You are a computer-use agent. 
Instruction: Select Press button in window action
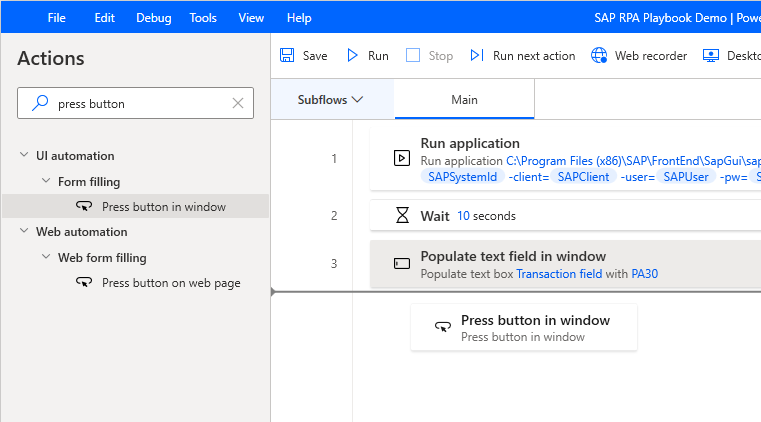136,207
